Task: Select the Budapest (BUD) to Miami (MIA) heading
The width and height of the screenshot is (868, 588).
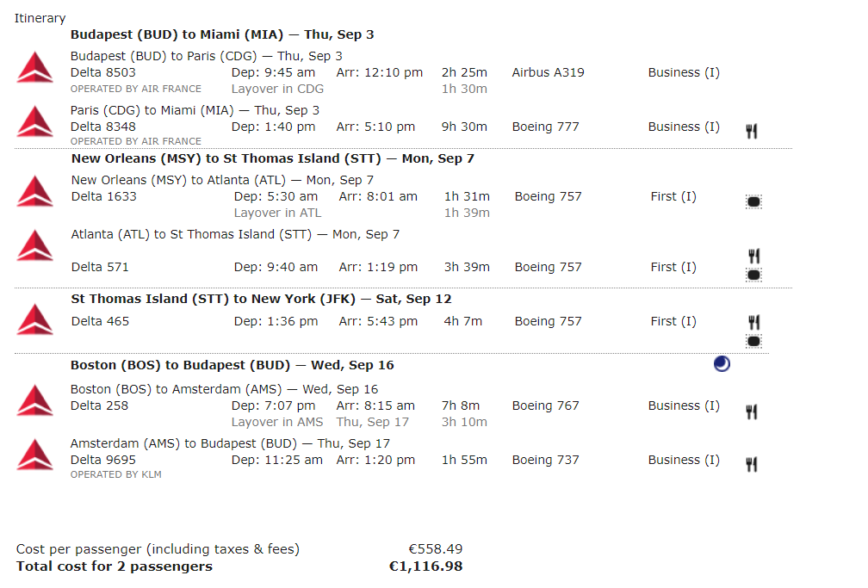Action: [x=222, y=34]
